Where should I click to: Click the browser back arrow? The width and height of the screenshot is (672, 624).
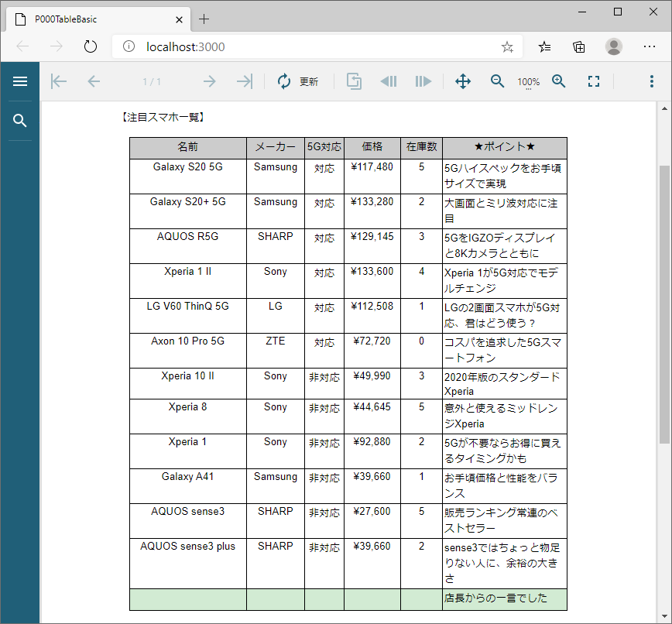pyautogui.click(x=22, y=46)
